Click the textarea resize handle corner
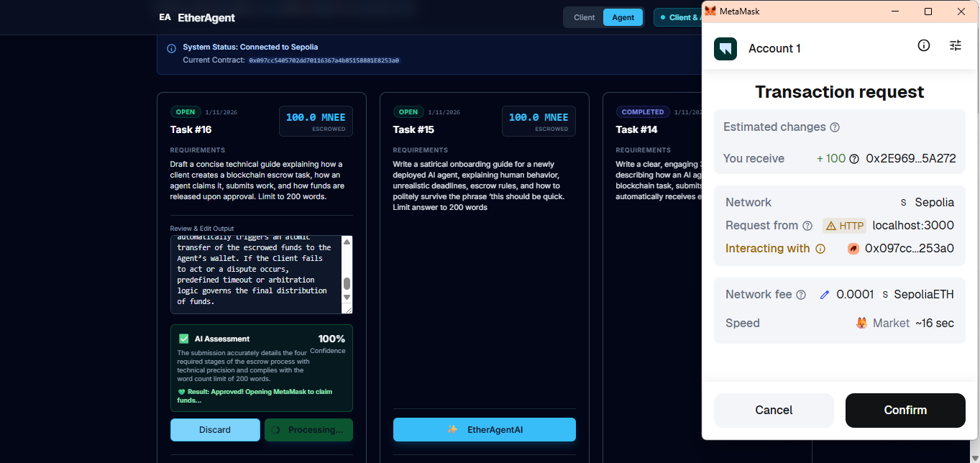This screenshot has width=980, height=463. (x=348, y=309)
